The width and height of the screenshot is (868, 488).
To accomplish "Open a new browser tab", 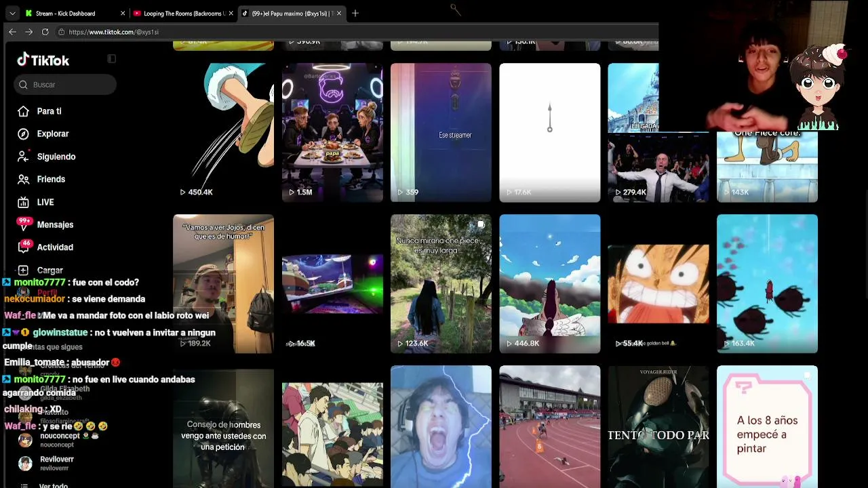I will 355,13.
